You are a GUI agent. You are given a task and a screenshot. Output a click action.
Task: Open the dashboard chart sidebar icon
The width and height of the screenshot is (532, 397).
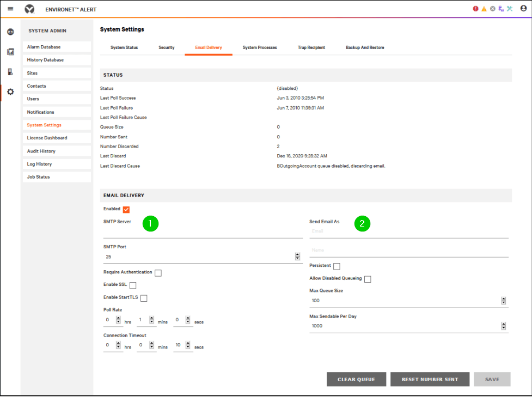[10, 52]
